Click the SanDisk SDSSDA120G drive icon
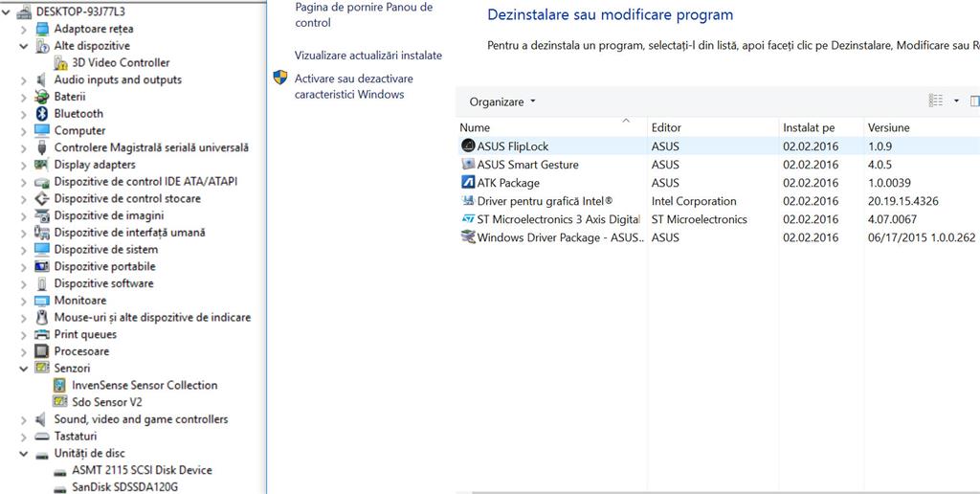Viewport: 980px width, 494px height. pyautogui.click(x=60, y=487)
